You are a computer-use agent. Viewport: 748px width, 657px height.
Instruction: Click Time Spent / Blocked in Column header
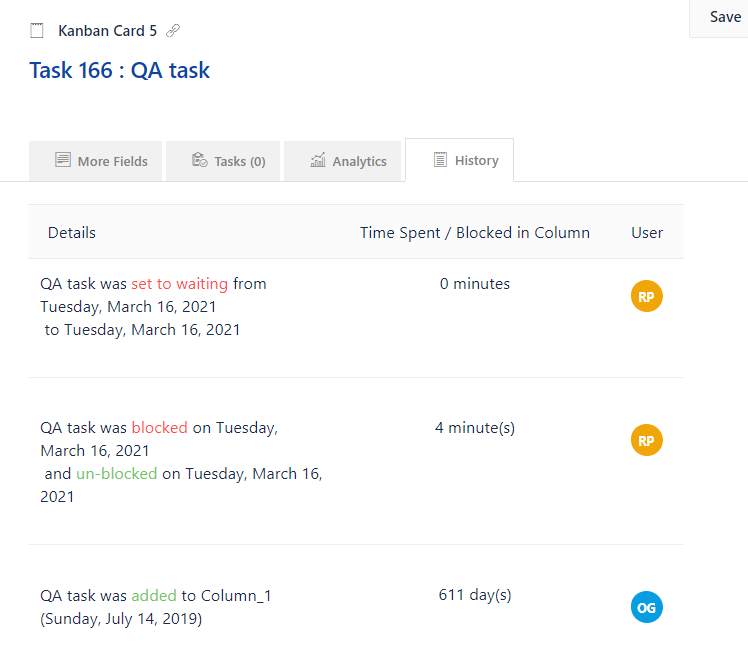(x=475, y=232)
